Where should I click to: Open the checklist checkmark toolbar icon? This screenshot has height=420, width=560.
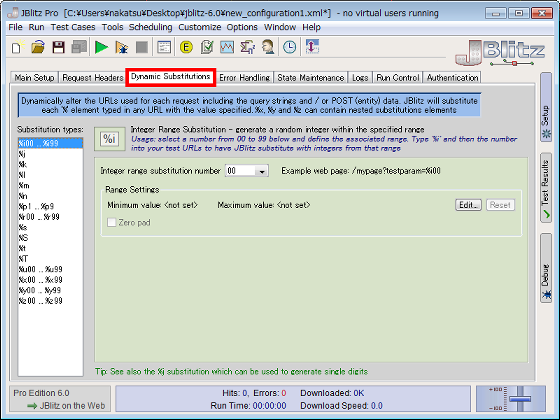point(207,47)
